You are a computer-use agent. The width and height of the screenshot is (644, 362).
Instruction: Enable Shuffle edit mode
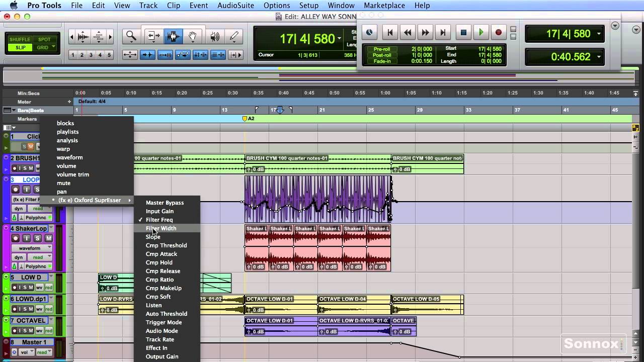tap(20, 39)
